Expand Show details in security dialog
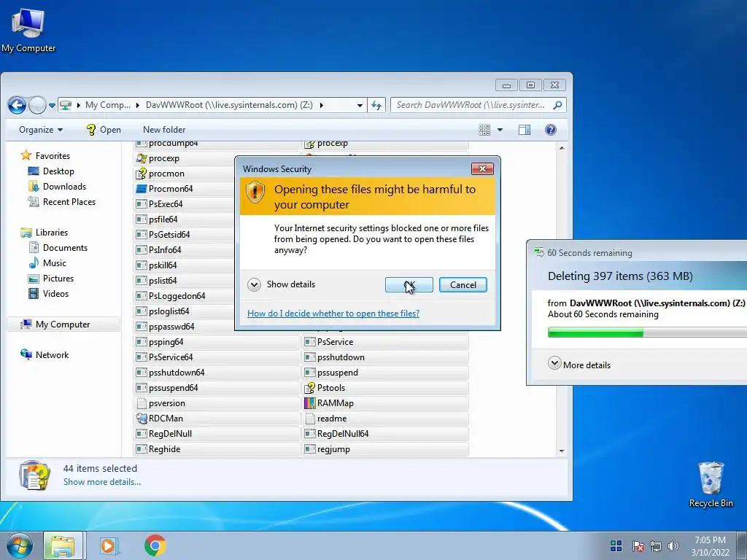Image resolution: width=747 pixels, height=560 pixels. [x=282, y=284]
